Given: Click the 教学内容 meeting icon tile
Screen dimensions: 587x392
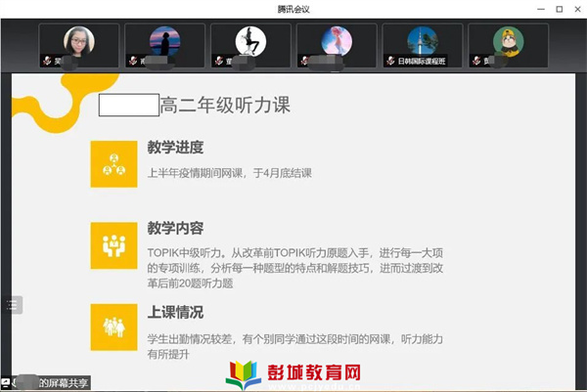Looking at the screenshot, I should [x=113, y=245].
